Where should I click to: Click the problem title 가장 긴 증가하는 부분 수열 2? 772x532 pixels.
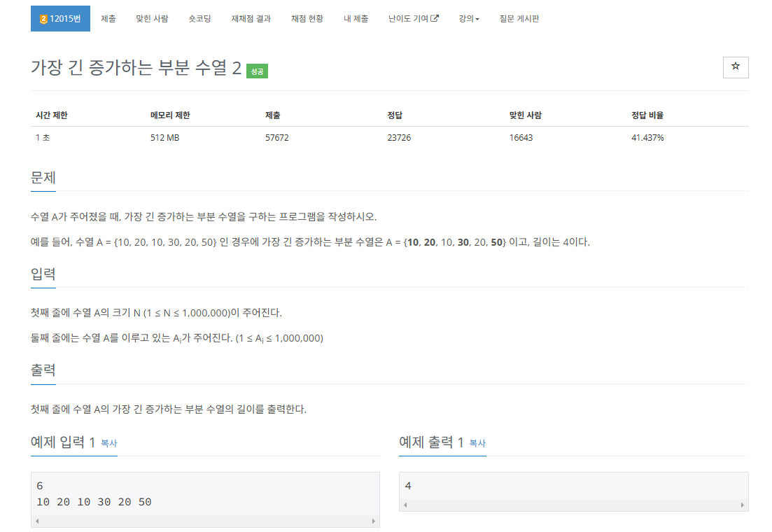(136, 67)
